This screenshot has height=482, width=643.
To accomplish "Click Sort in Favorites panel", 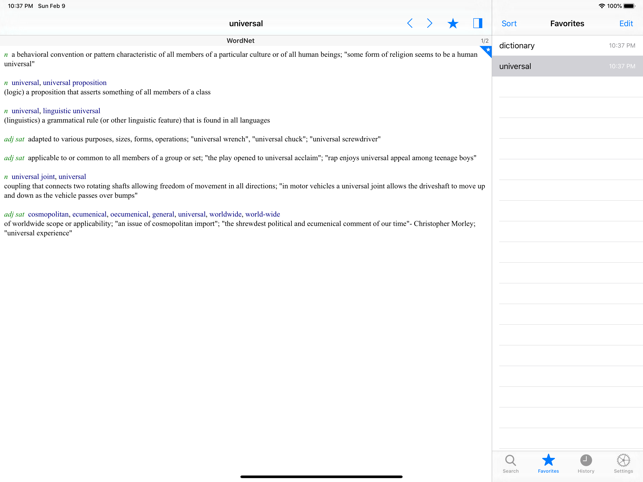I will click(x=509, y=23).
